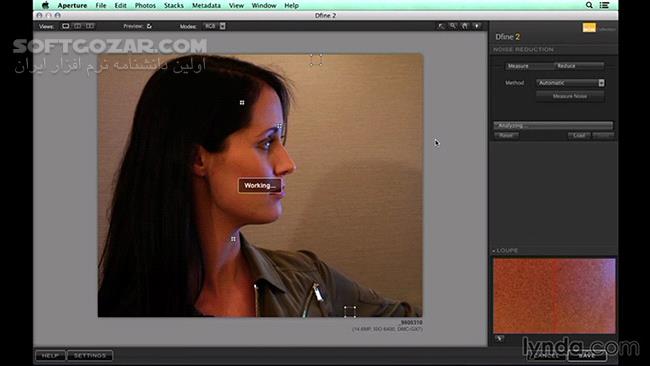The width and height of the screenshot is (650, 366).
Task: Click the Noise Reduction section header
Action: [523, 50]
